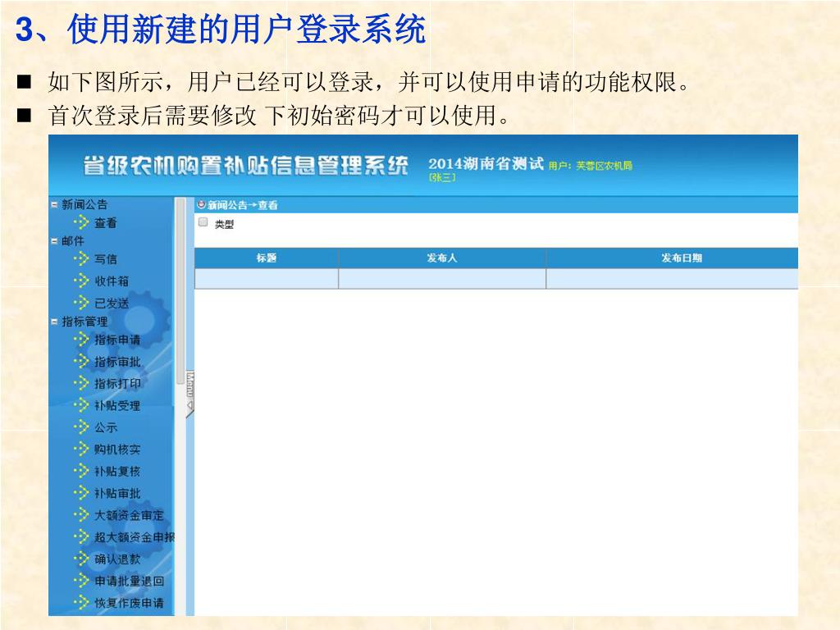Click the 发布日期 column header

(x=681, y=258)
